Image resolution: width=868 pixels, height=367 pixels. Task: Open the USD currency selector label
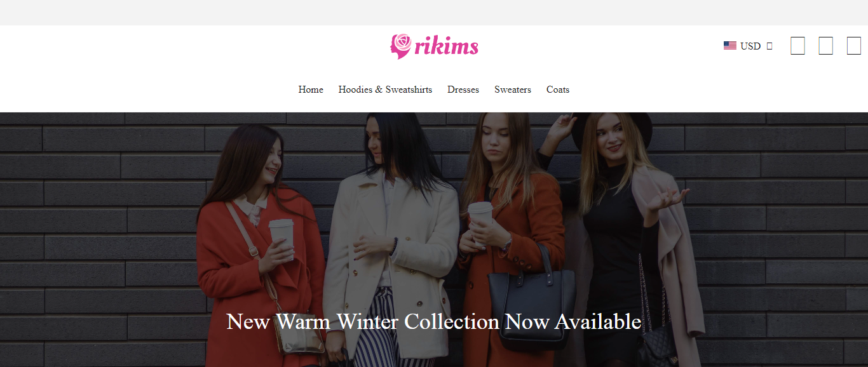click(750, 46)
